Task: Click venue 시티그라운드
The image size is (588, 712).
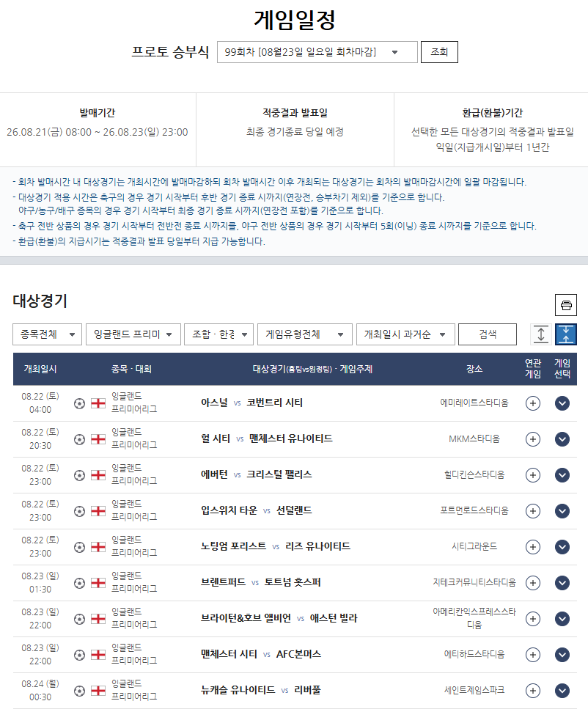Action: pyautogui.click(x=474, y=546)
